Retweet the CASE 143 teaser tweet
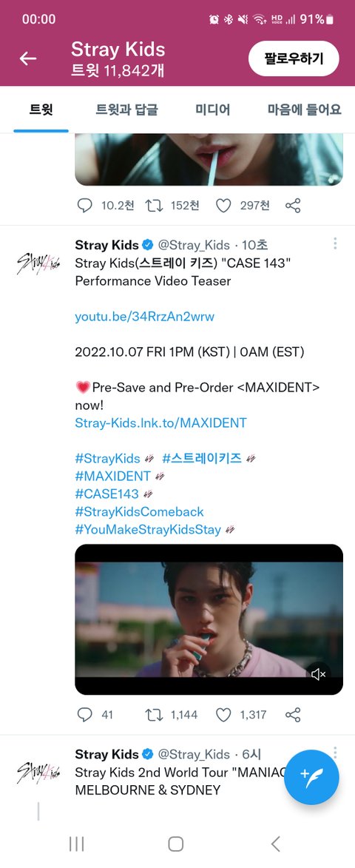This screenshot has height=868, width=355. pos(155,715)
